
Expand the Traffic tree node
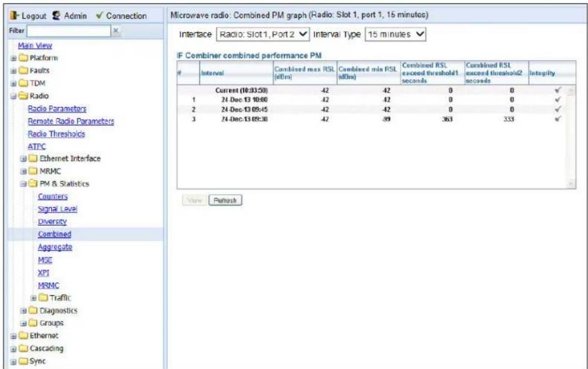pyautogui.click(x=33, y=298)
